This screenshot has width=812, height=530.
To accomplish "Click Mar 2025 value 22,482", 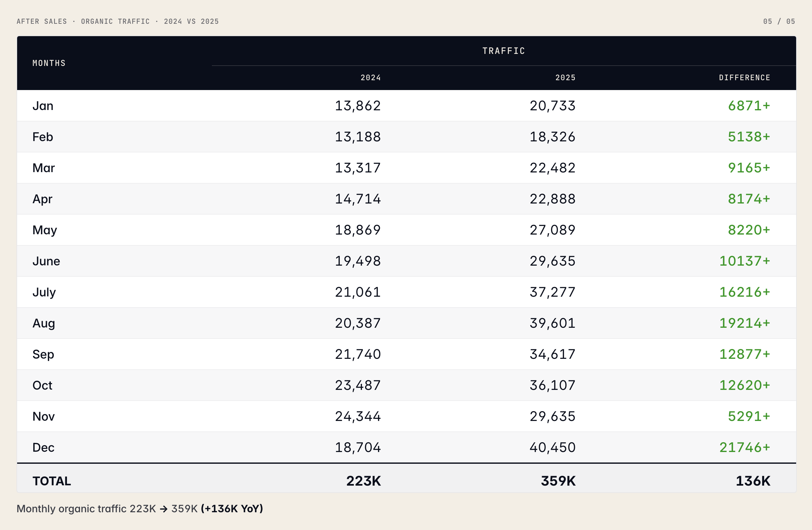I will pos(552,168).
